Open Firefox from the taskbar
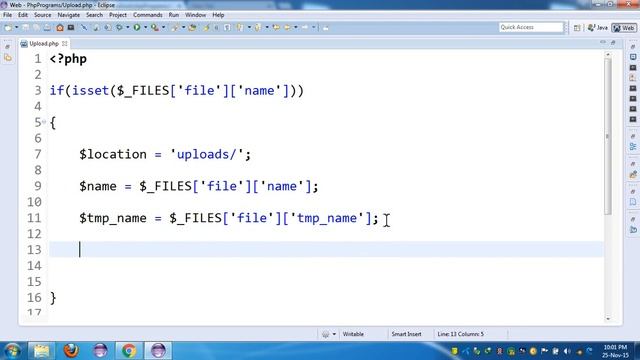Screen dimensions: 640x360 tap(71, 351)
